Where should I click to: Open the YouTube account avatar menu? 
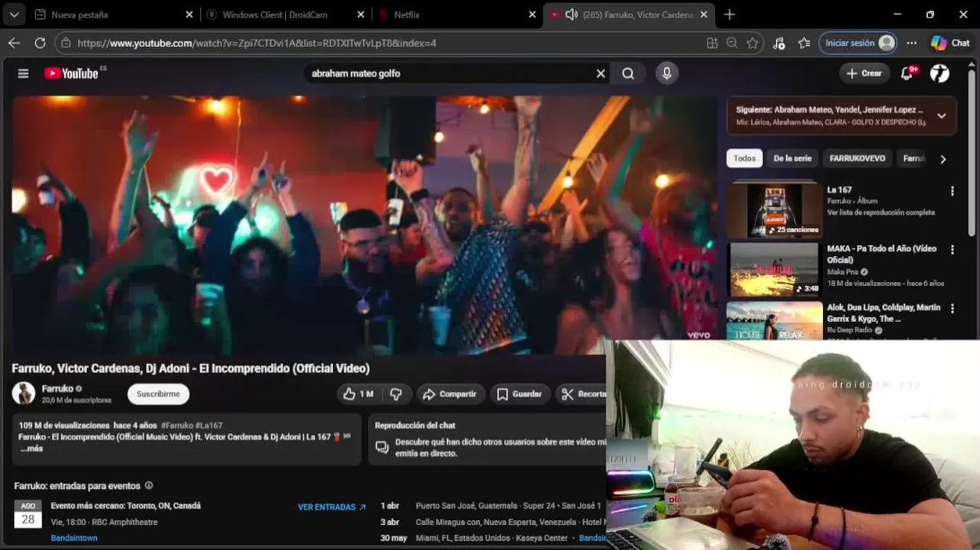940,73
